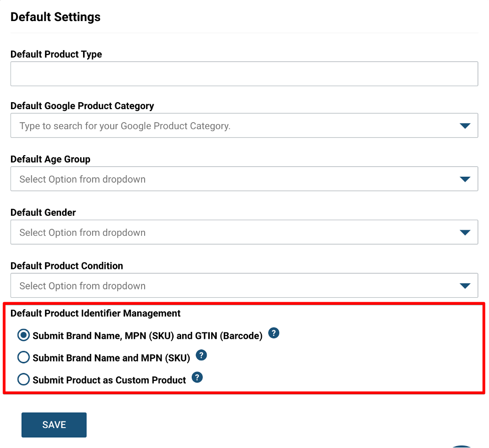Select Submit Brand Name, MPN and GTIN radio

click(24, 335)
